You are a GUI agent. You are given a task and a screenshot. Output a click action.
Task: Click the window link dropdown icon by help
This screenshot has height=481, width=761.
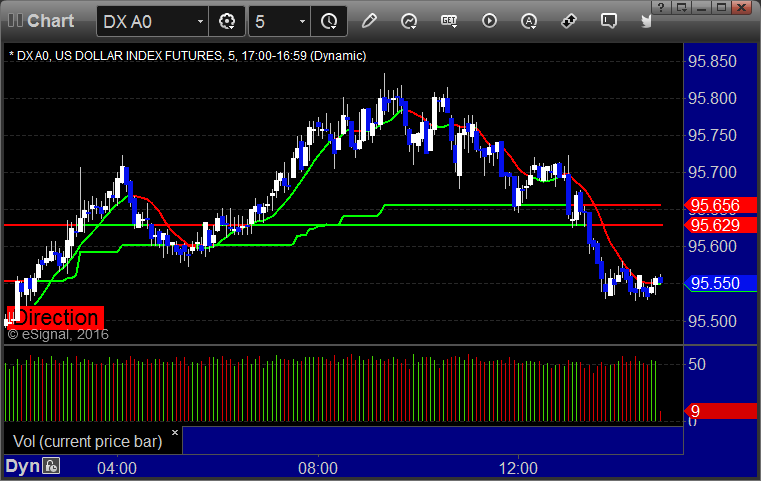click(x=681, y=7)
